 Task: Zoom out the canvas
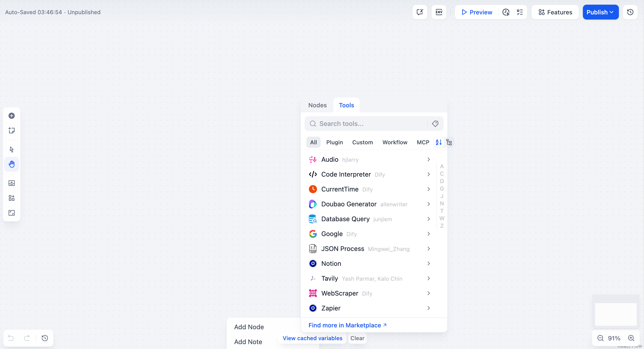click(600, 338)
